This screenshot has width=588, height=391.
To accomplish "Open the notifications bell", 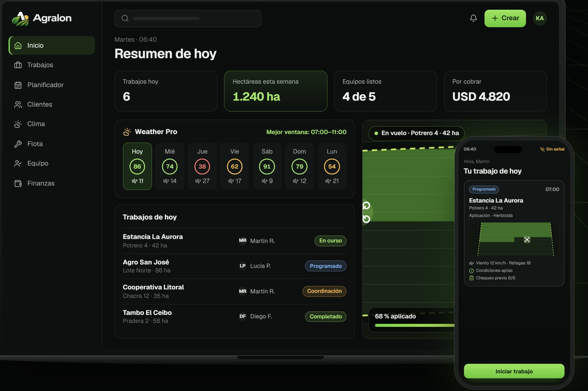I will [x=473, y=18].
